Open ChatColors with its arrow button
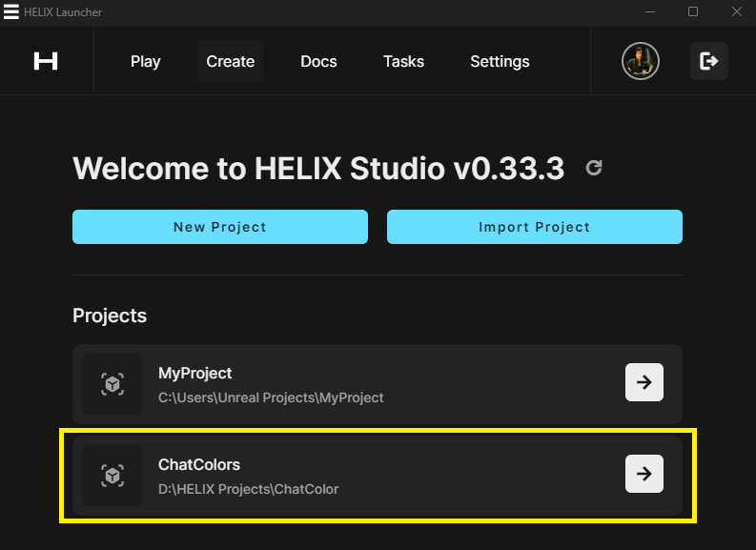This screenshot has width=756, height=550. click(x=644, y=474)
